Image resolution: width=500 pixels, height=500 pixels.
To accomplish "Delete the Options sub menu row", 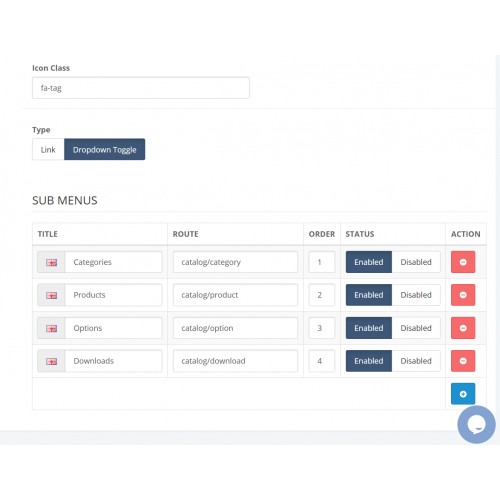I will coord(463,328).
